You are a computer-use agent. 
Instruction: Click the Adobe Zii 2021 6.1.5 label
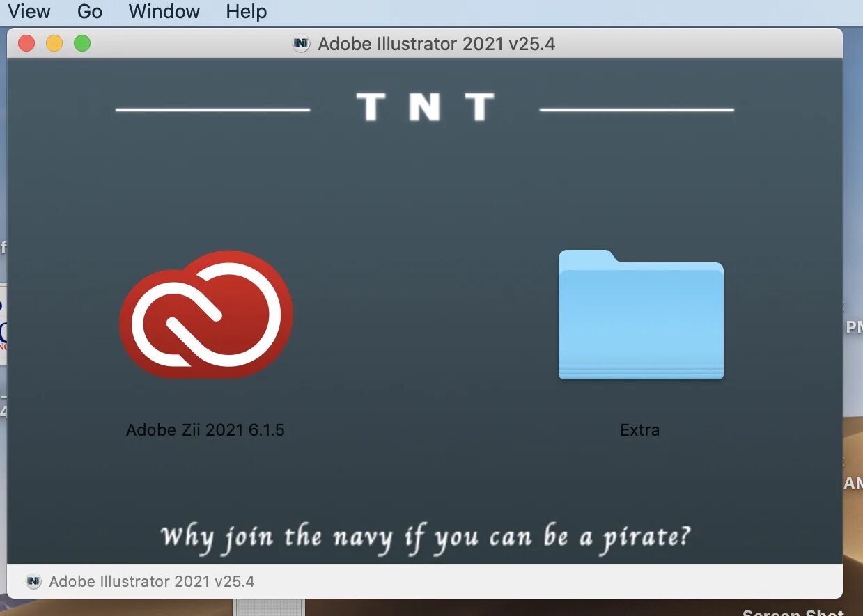pos(205,429)
